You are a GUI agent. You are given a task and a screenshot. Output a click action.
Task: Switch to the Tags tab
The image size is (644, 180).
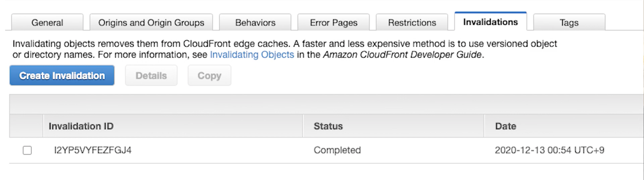pyautogui.click(x=569, y=23)
